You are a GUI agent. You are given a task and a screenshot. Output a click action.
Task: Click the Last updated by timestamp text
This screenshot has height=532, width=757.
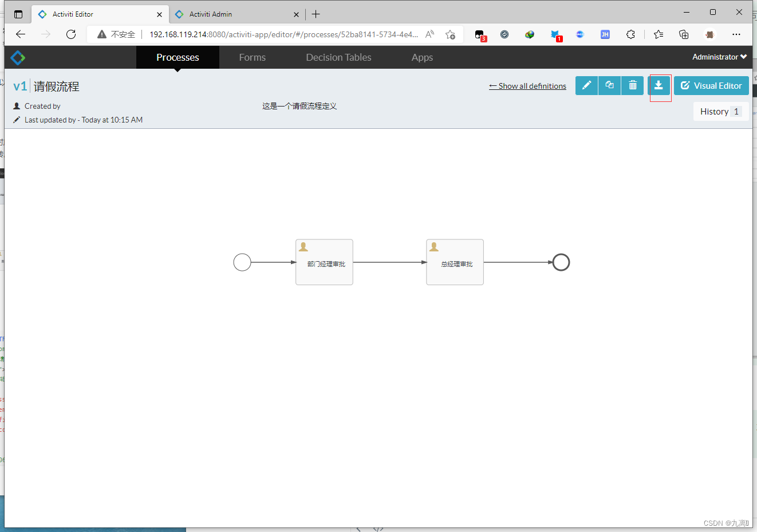(x=84, y=120)
